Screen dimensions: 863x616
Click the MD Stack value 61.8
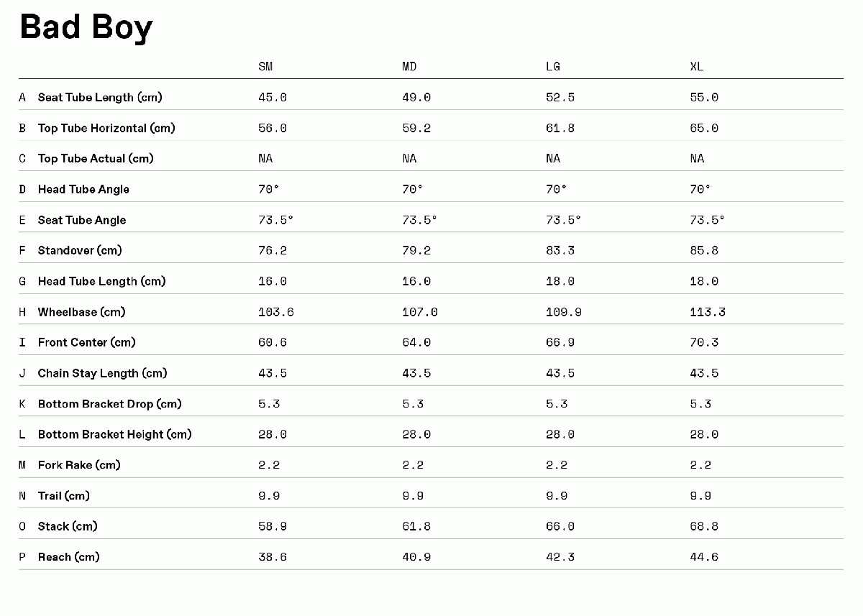tap(416, 526)
